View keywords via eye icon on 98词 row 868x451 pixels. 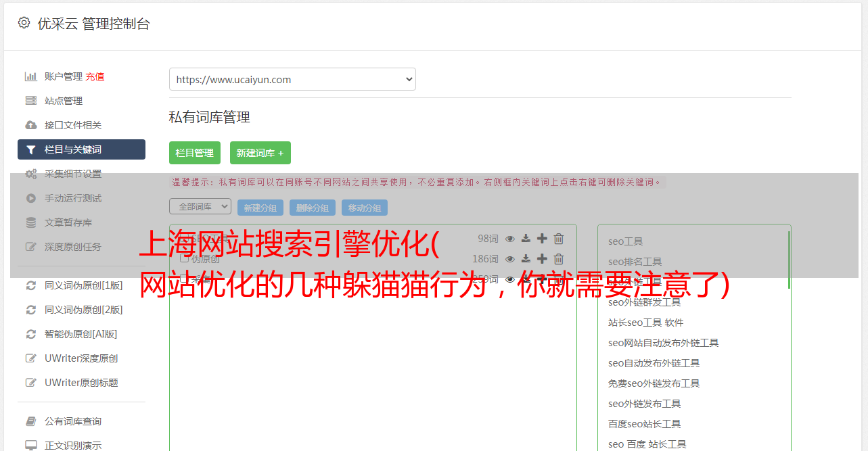(510, 238)
